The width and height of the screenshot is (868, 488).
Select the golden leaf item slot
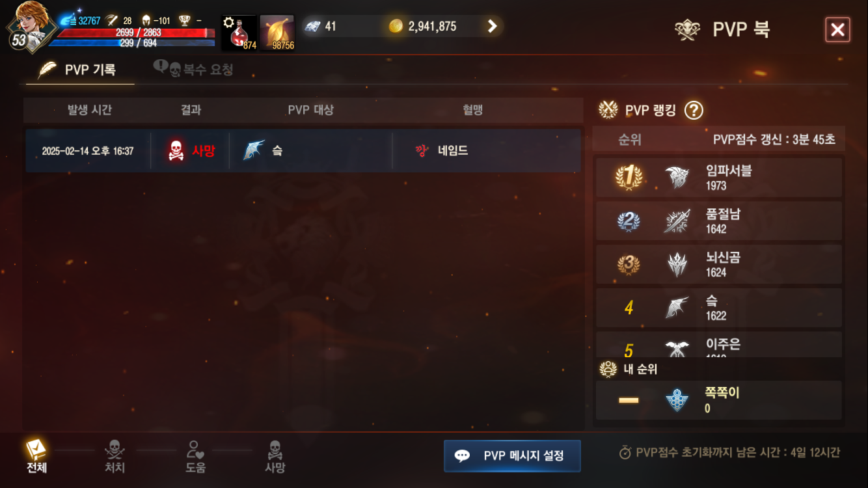click(277, 33)
